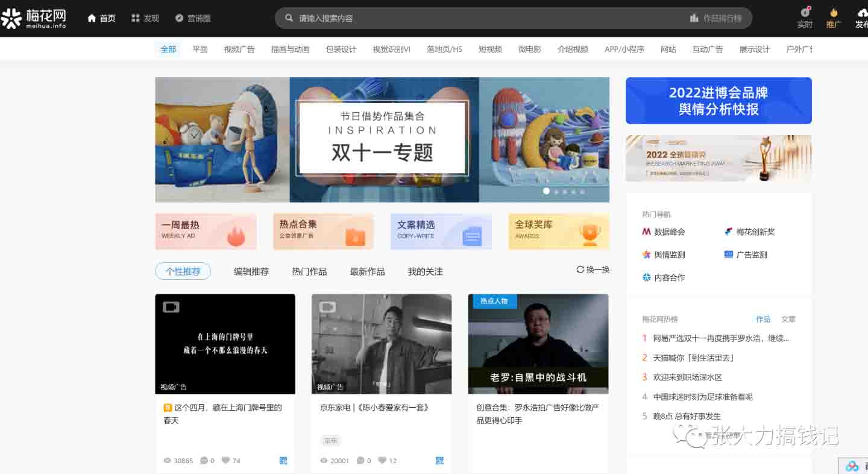868x474 pixels.
Task: Click like heart on Shanghai spring card
Action: point(225,461)
